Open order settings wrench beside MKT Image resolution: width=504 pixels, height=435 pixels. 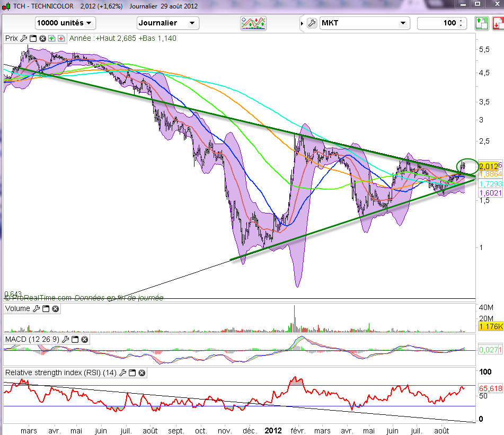pyautogui.click(x=312, y=23)
